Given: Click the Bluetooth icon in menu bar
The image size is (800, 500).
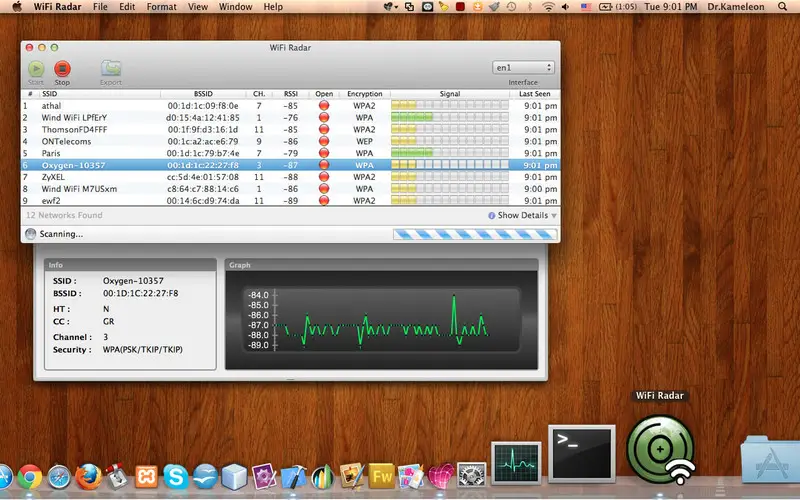Looking at the screenshot, I should 530,7.
